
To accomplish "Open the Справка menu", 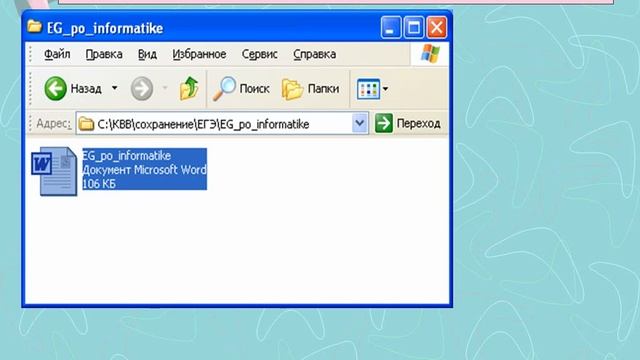I will (x=314, y=54).
